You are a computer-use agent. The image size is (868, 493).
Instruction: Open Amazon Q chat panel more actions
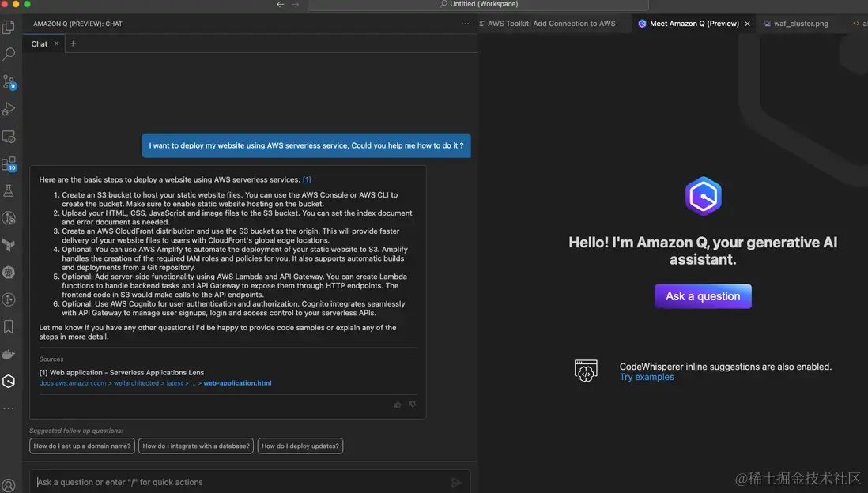click(465, 24)
